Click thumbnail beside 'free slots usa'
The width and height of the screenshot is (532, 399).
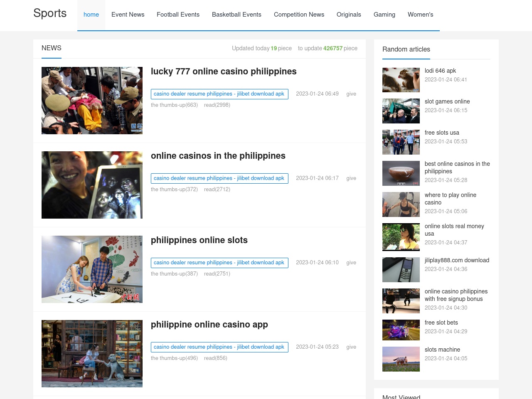[401, 142]
